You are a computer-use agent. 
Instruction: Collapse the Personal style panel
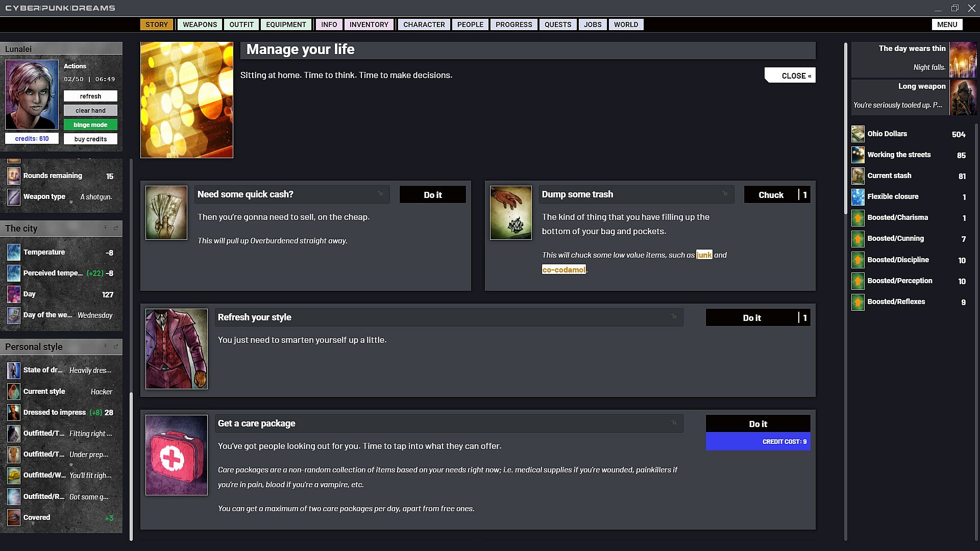pos(105,346)
